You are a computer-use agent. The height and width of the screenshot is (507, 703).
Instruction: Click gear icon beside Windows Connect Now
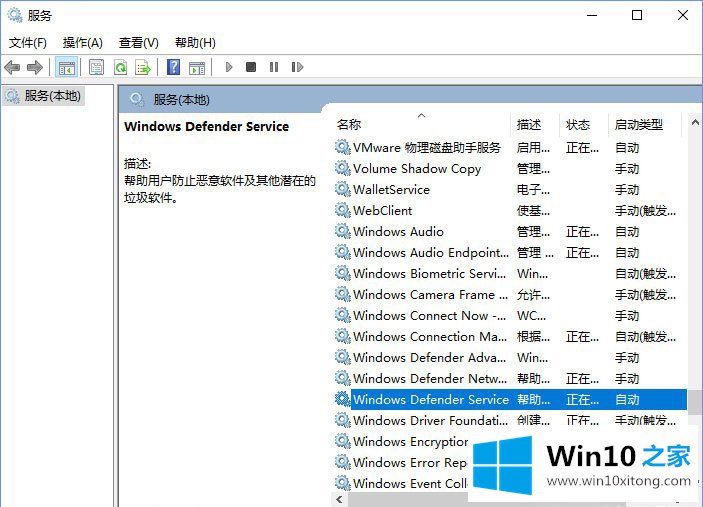click(343, 315)
